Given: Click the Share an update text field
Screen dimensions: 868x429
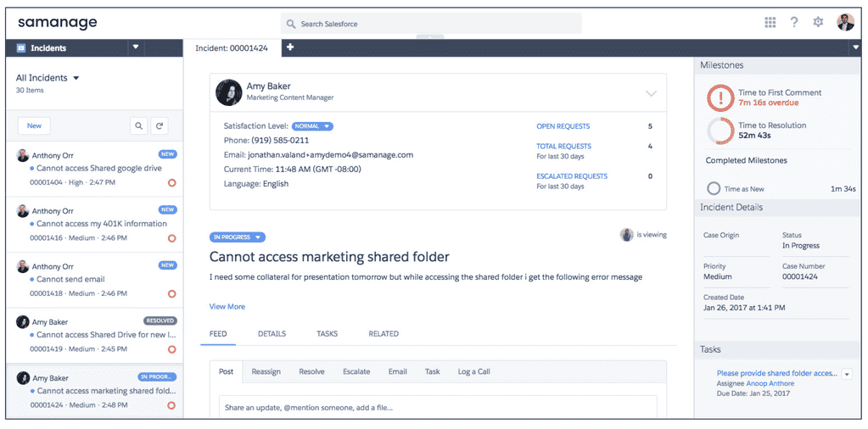Looking at the screenshot, I should 438,408.
